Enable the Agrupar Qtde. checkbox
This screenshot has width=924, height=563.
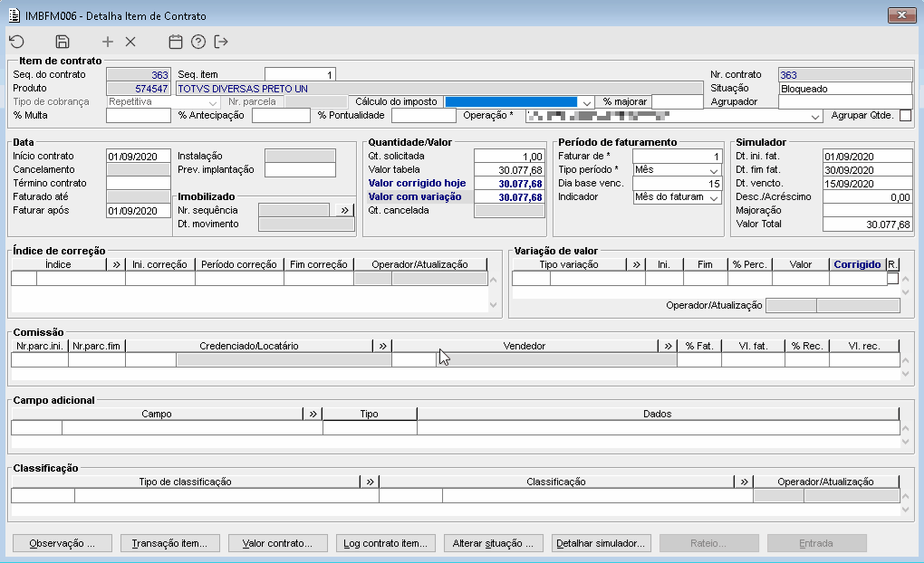[905, 115]
